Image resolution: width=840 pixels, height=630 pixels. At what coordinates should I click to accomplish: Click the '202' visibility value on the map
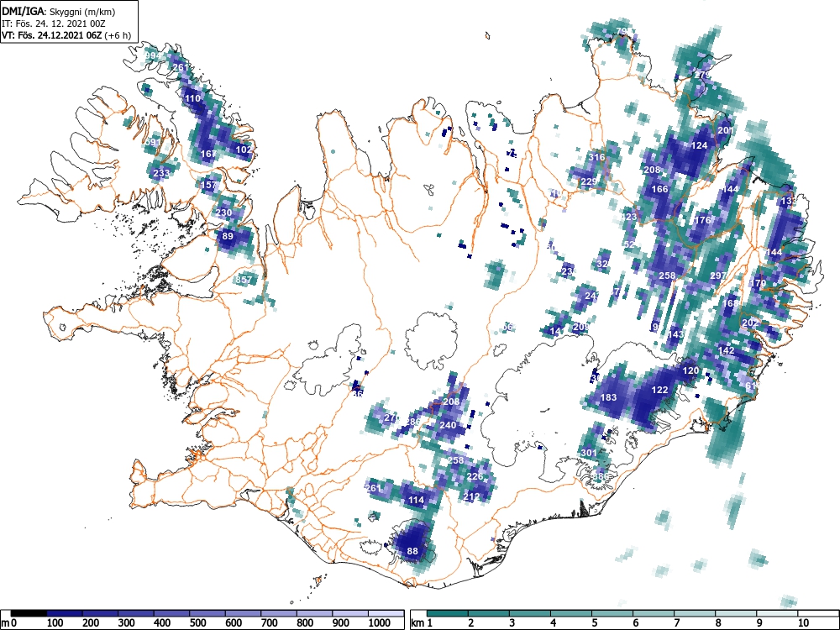tap(750, 323)
